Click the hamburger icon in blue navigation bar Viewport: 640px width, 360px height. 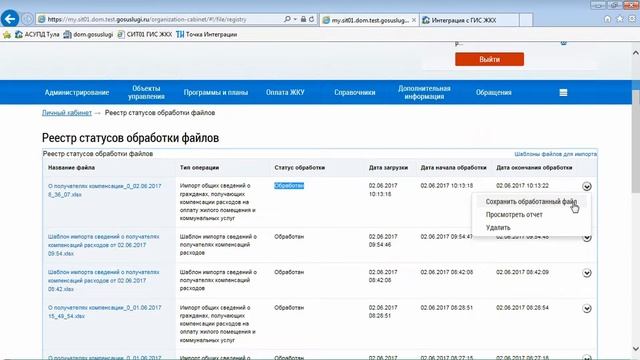click(563, 93)
